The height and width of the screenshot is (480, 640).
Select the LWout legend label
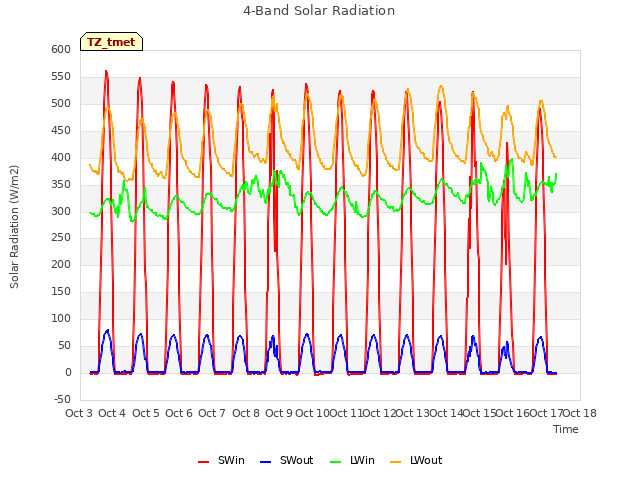point(426,460)
